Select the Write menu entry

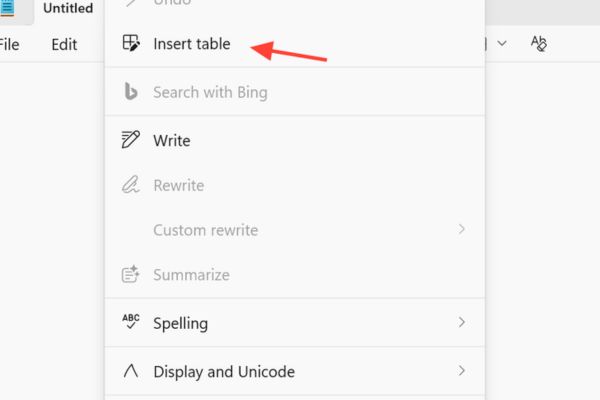tap(171, 140)
